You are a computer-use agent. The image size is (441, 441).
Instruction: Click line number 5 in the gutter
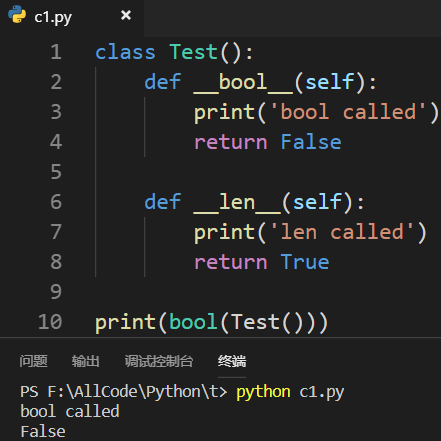(56, 172)
